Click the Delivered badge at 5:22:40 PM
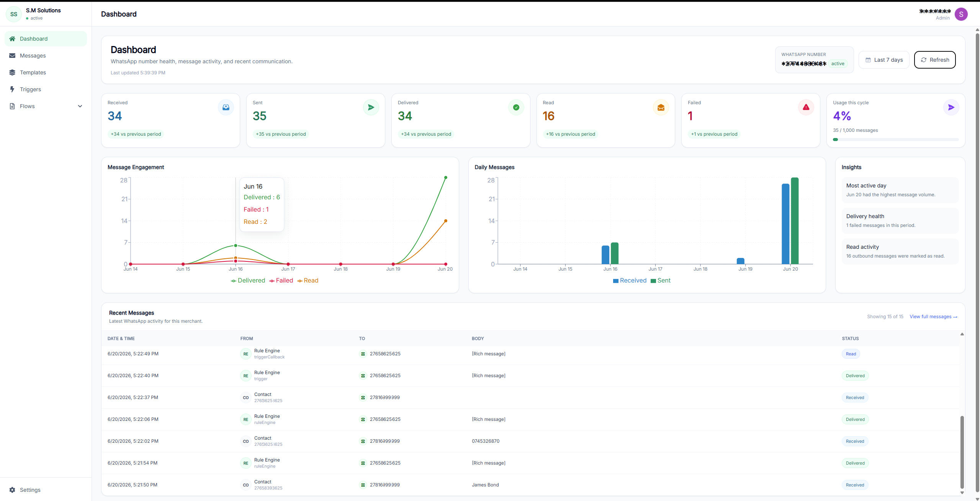This screenshot has height=501, width=980. coord(855,376)
